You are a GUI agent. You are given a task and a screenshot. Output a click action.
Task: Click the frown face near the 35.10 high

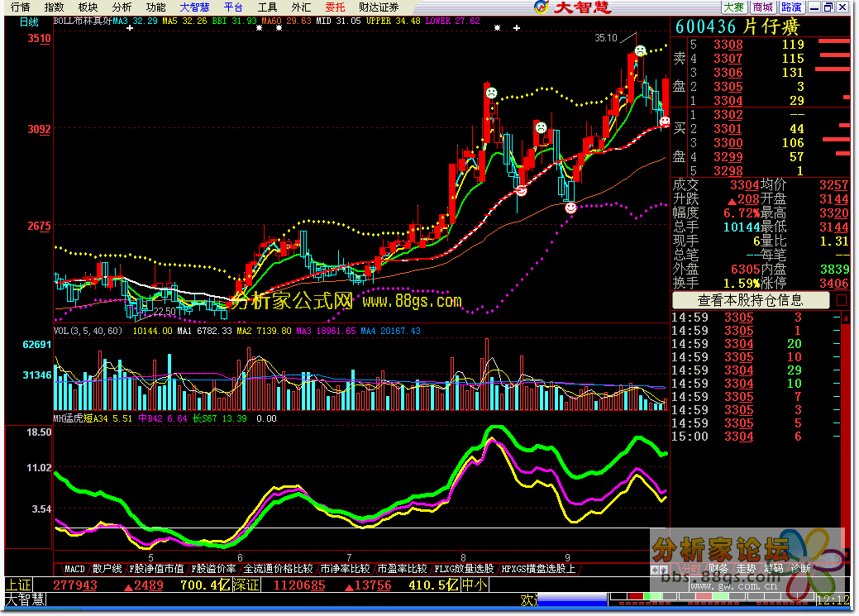coord(640,51)
